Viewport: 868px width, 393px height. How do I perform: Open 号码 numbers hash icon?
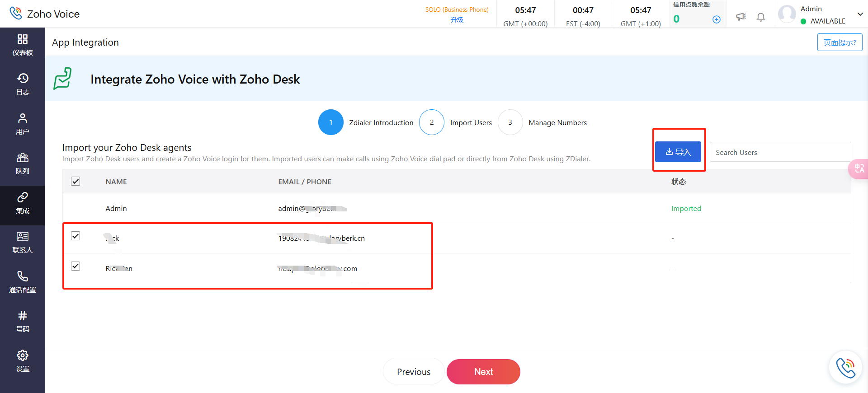click(x=23, y=321)
